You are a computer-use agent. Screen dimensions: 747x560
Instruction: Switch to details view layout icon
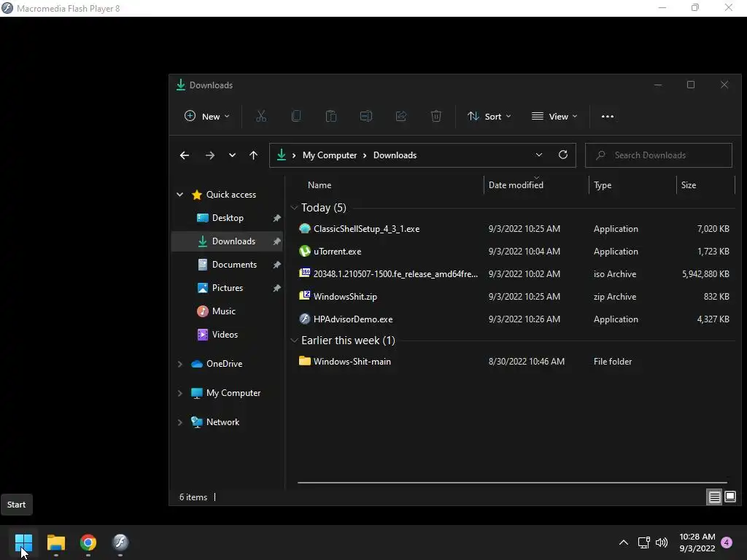click(x=714, y=497)
